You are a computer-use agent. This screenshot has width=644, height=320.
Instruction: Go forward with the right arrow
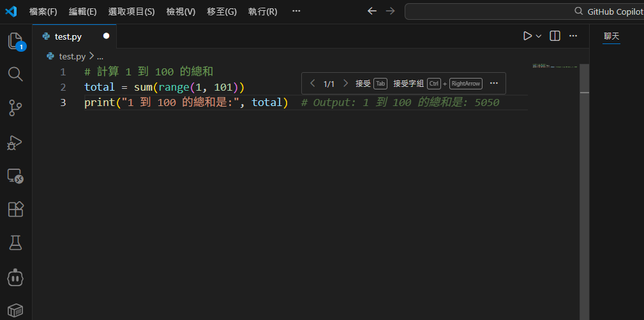pos(390,11)
